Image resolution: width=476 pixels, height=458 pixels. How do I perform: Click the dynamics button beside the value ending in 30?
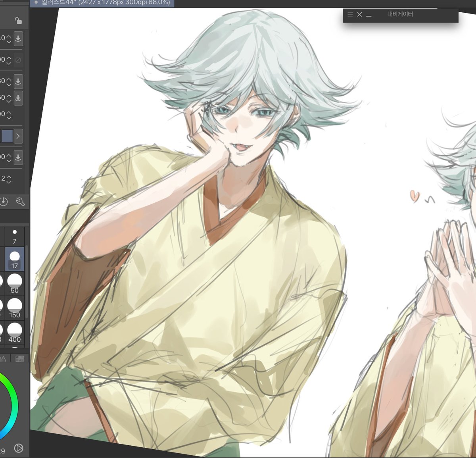point(18,81)
